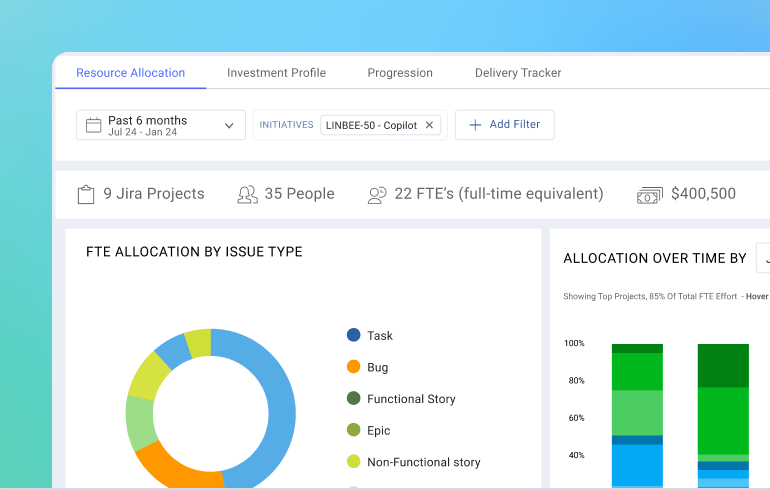Click the first stacked bar in allocation chart
770x490 pixels.
(637, 415)
